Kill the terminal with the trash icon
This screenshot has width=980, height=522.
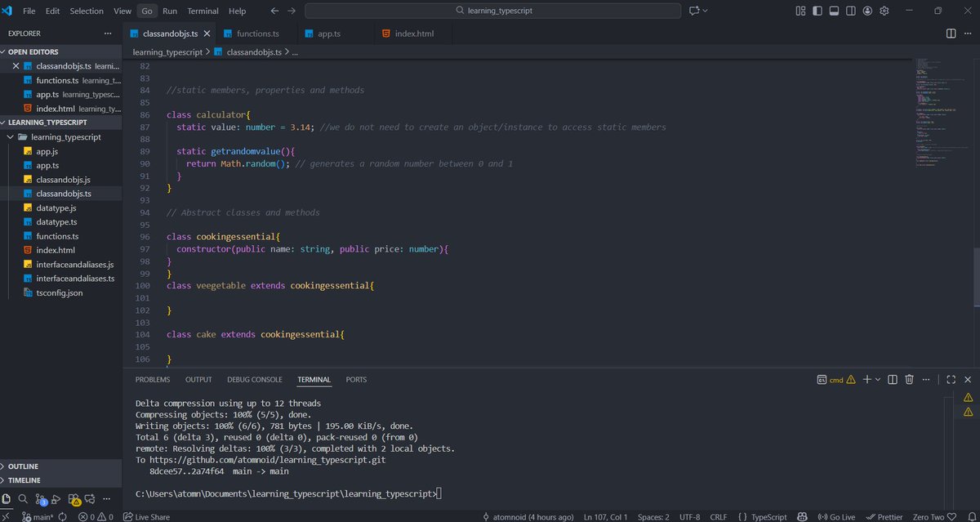909,379
